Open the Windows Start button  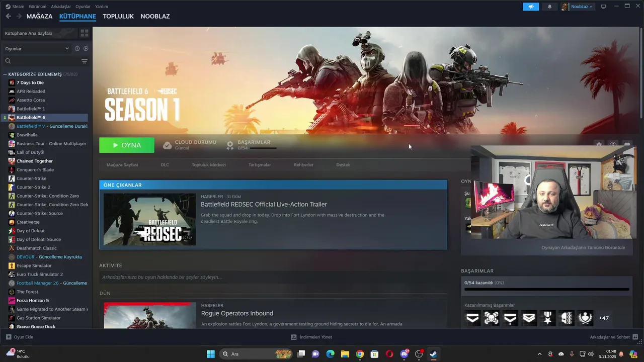pyautogui.click(x=211, y=354)
